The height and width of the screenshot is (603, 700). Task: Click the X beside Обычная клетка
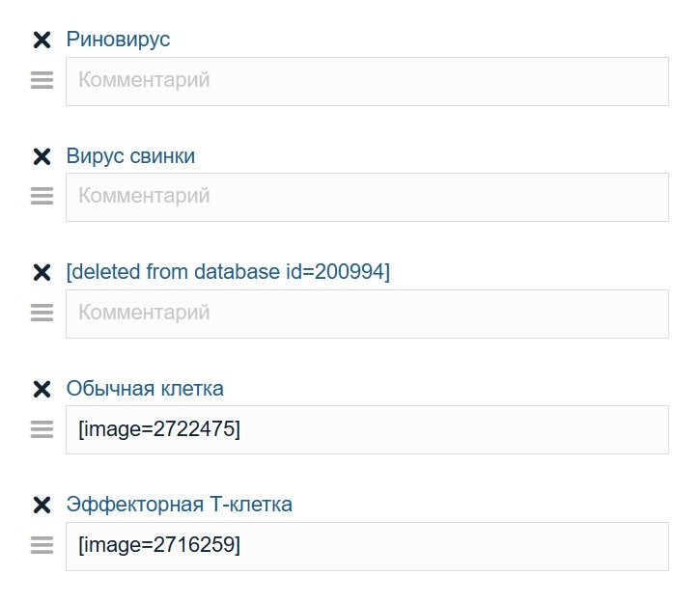click(42, 389)
